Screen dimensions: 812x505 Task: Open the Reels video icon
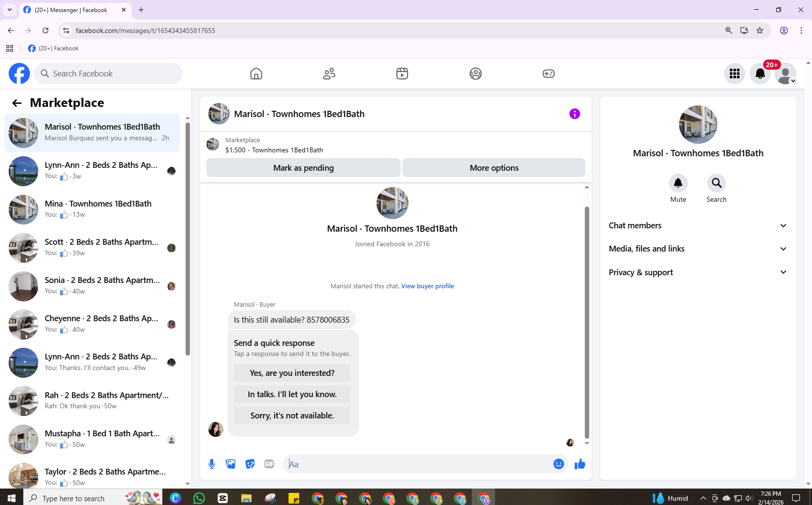tap(402, 74)
